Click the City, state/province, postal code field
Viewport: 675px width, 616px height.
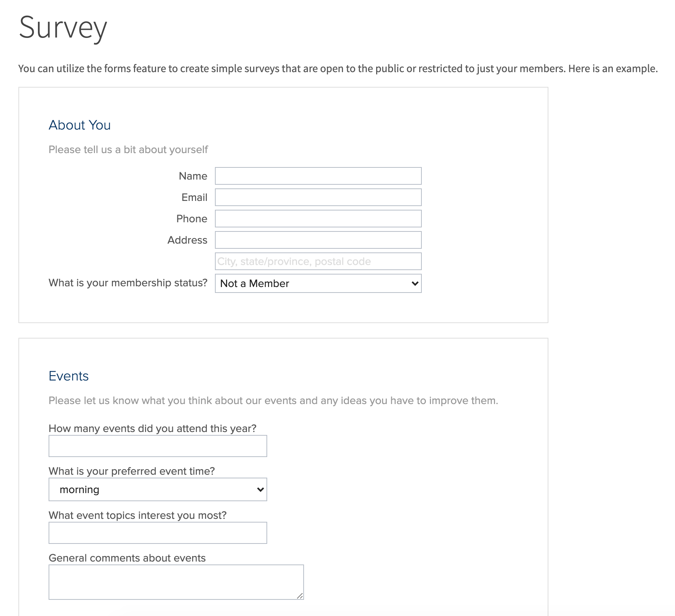coord(318,261)
